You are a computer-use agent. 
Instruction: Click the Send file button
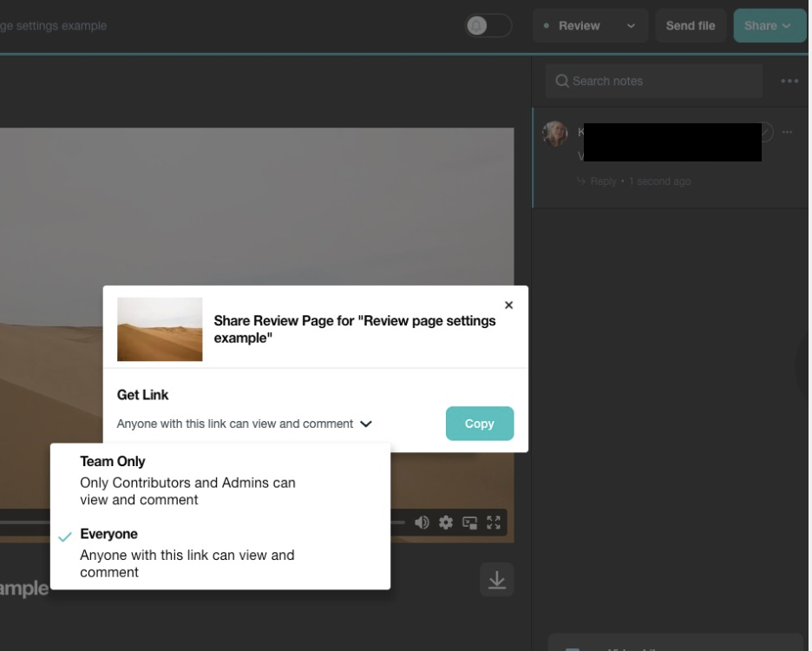[690, 26]
